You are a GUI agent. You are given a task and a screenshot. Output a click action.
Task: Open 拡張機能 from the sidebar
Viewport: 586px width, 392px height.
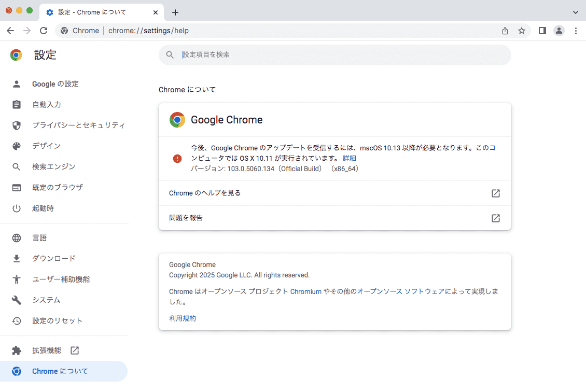pyautogui.click(x=64, y=351)
